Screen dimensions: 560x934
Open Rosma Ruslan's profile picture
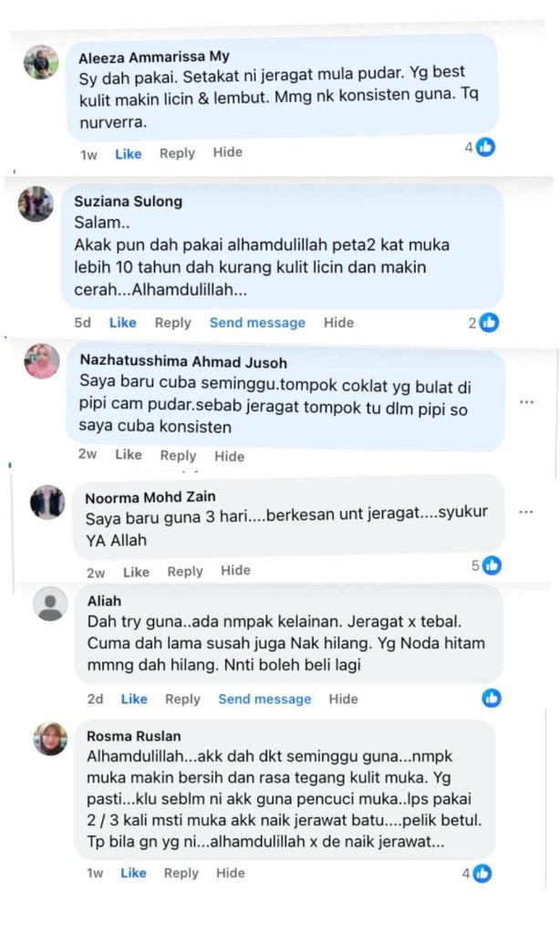coord(50,739)
